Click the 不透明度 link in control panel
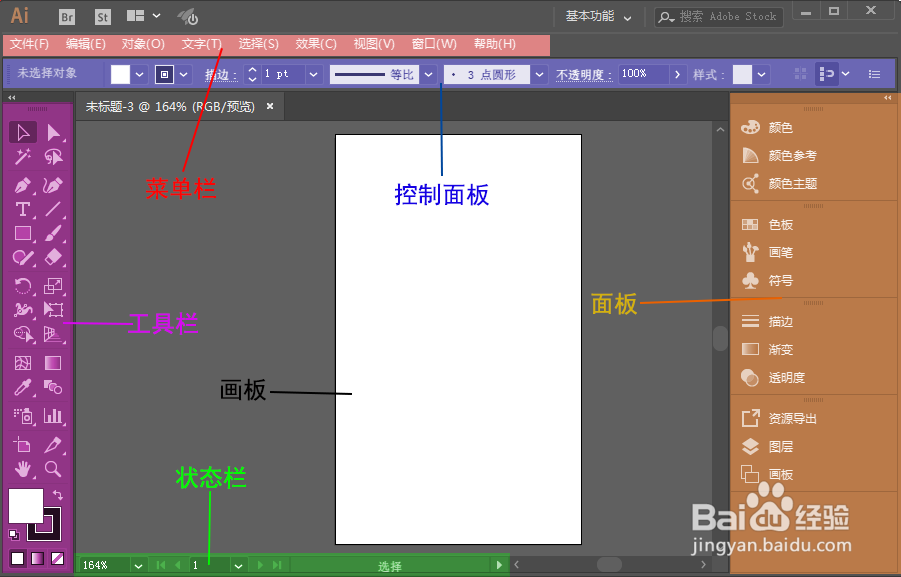Image resolution: width=901 pixels, height=577 pixels. pos(583,73)
